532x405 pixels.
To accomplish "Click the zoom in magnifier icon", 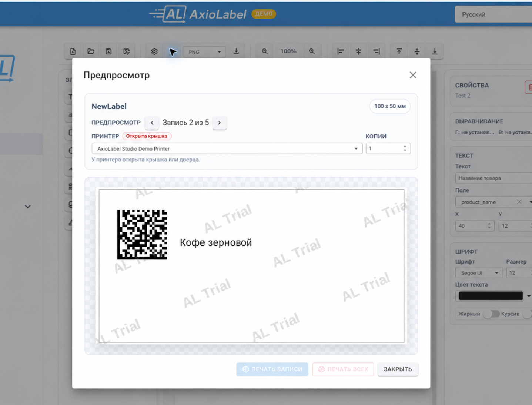I will [312, 51].
